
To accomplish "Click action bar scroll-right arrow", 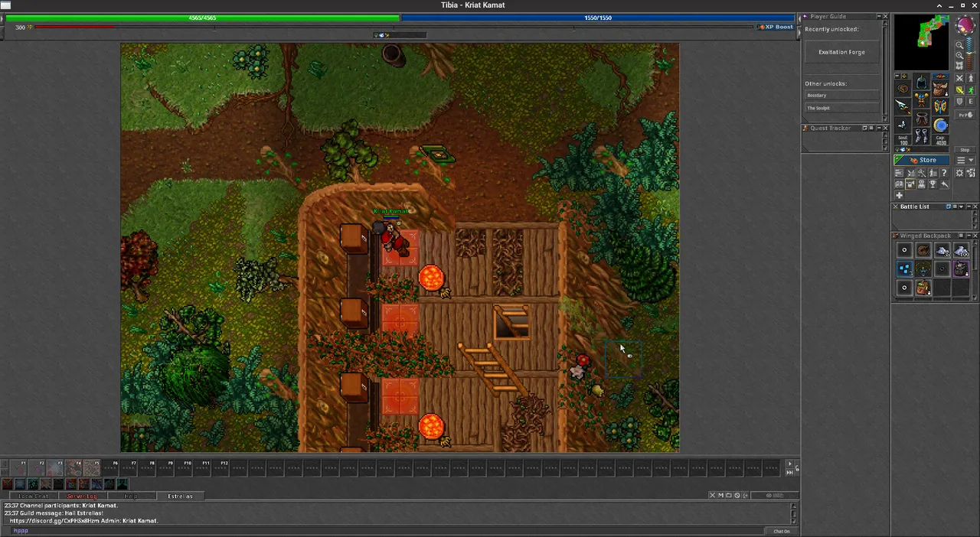I will pos(790,464).
